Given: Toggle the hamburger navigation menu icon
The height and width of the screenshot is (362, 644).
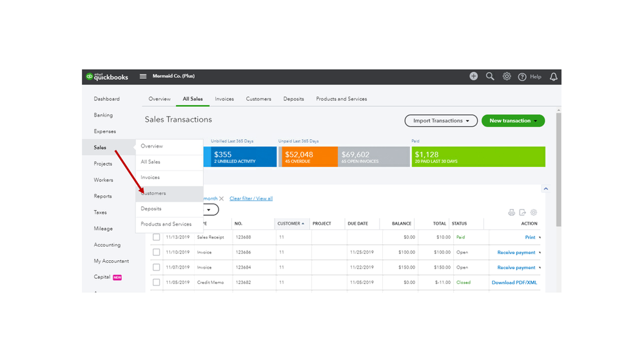Looking at the screenshot, I should pyautogui.click(x=143, y=77).
